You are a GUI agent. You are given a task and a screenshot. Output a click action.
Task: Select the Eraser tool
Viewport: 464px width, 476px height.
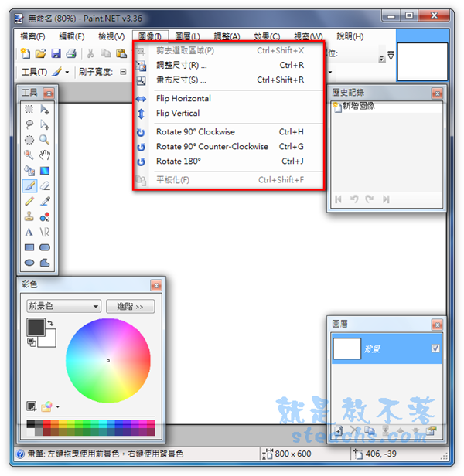tap(45, 185)
